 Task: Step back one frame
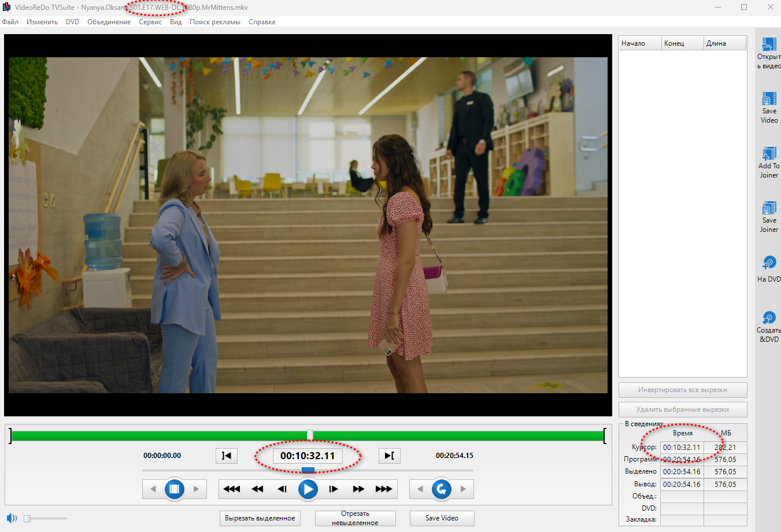282,489
